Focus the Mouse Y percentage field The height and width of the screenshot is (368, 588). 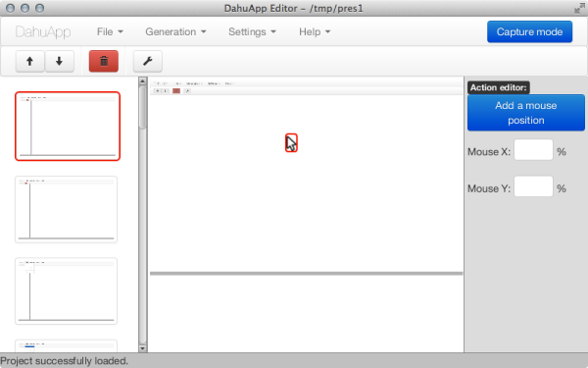[x=533, y=186]
